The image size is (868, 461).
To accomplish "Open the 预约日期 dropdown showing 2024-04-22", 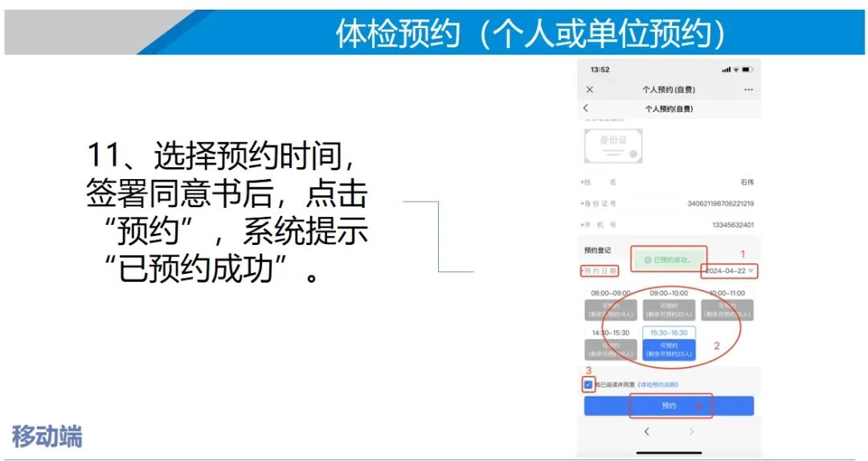I will (x=729, y=271).
